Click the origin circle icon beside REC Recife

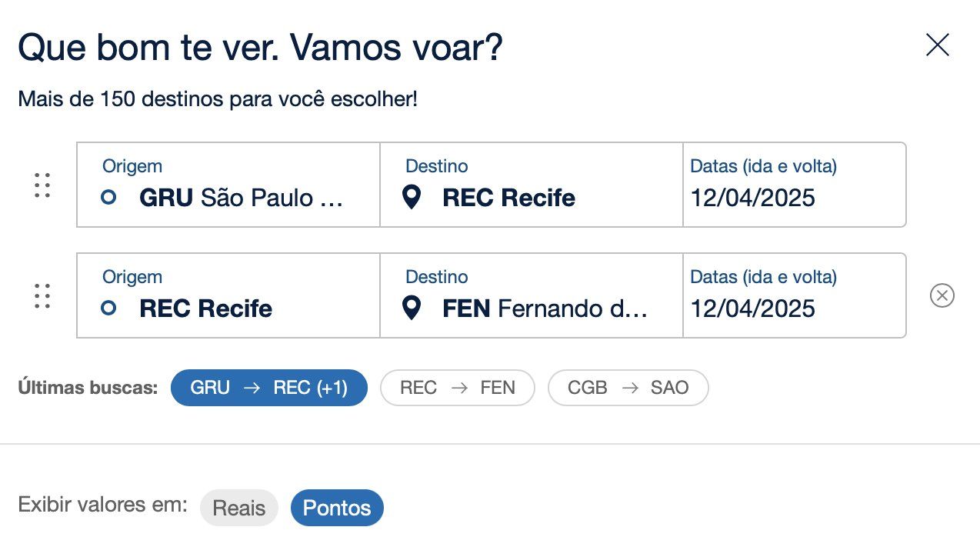tap(108, 309)
